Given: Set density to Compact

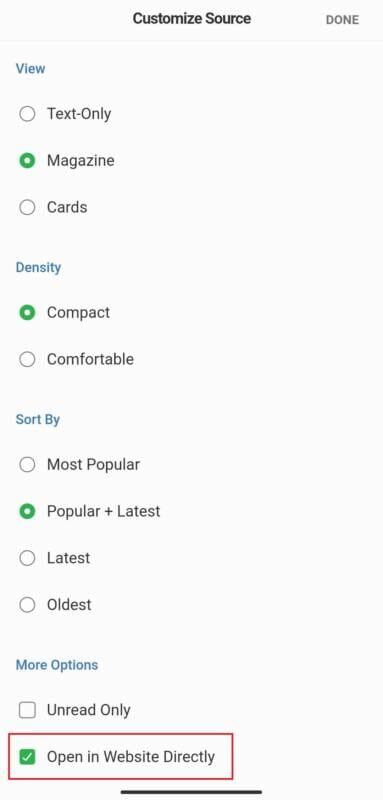Looking at the screenshot, I should pos(27,312).
